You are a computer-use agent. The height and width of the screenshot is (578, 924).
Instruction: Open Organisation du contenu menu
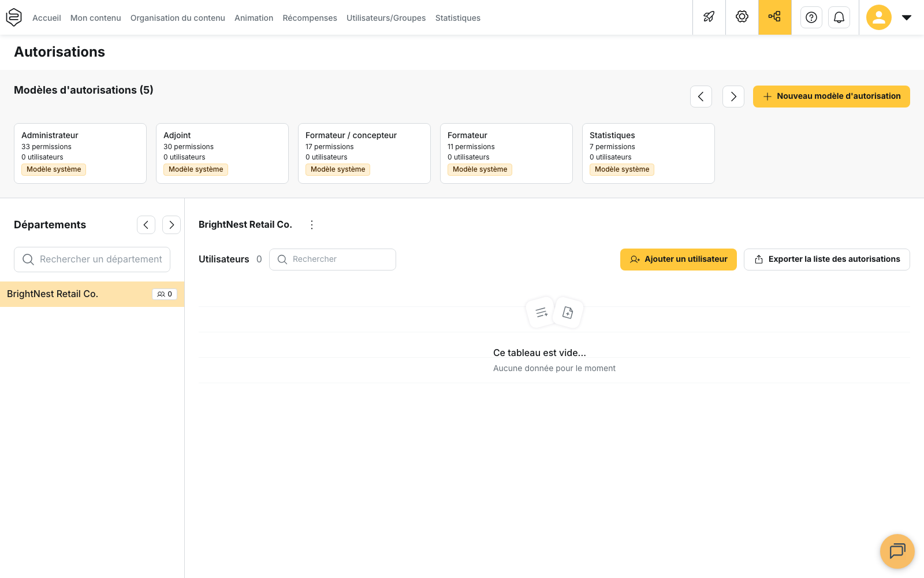pyautogui.click(x=178, y=18)
